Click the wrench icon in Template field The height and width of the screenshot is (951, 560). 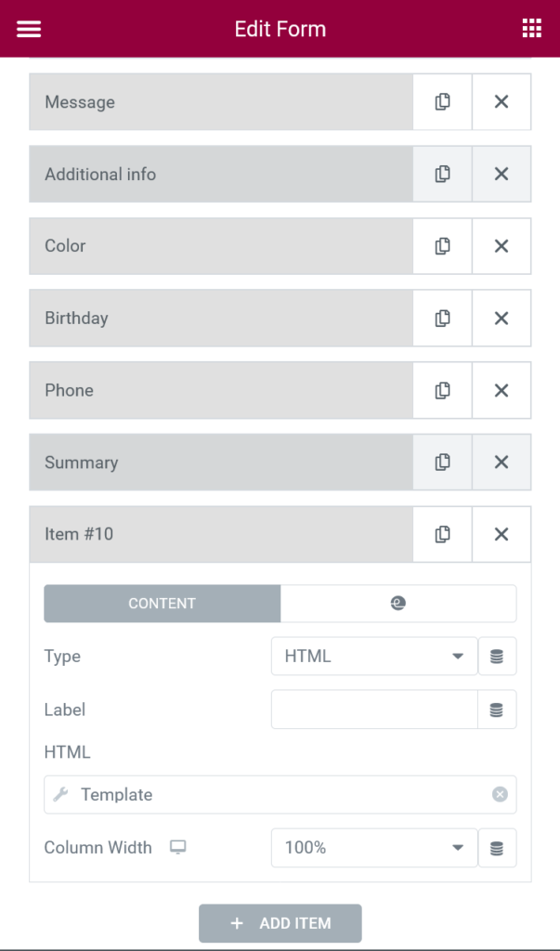tap(63, 795)
